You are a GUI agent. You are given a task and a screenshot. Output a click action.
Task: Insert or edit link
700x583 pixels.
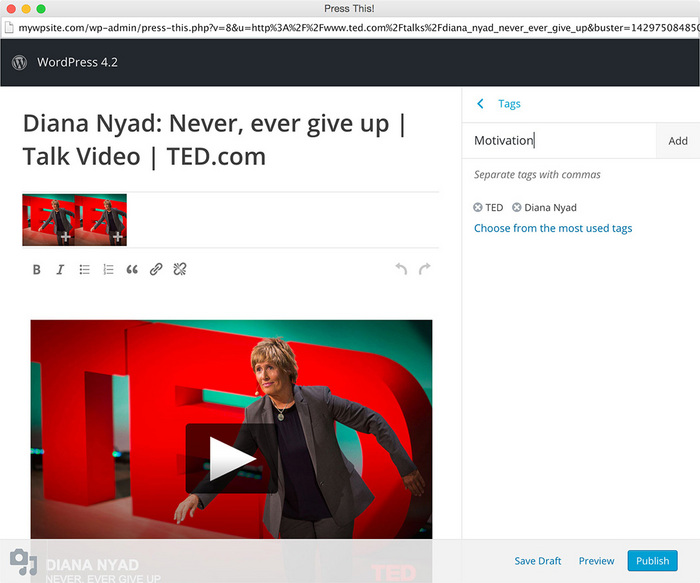pos(156,269)
